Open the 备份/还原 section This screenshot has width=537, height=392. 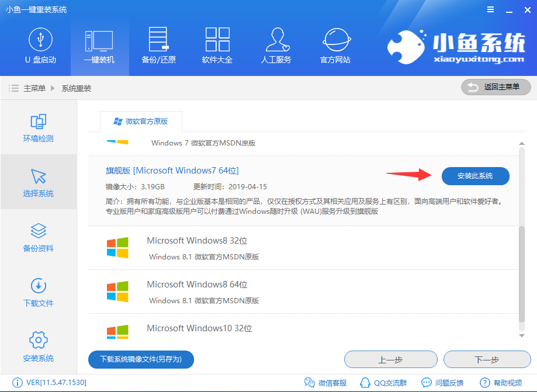[158, 46]
